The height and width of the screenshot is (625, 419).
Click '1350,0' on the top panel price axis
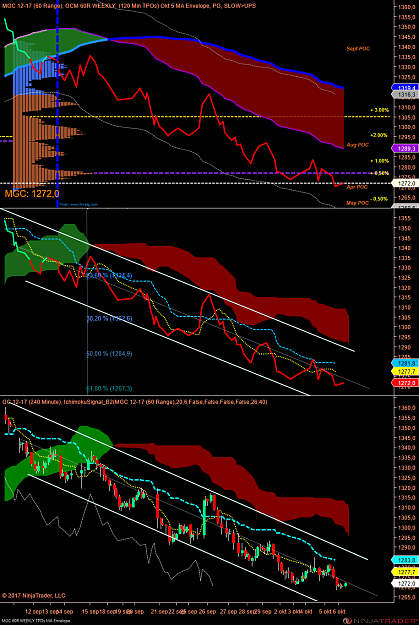(x=407, y=27)
